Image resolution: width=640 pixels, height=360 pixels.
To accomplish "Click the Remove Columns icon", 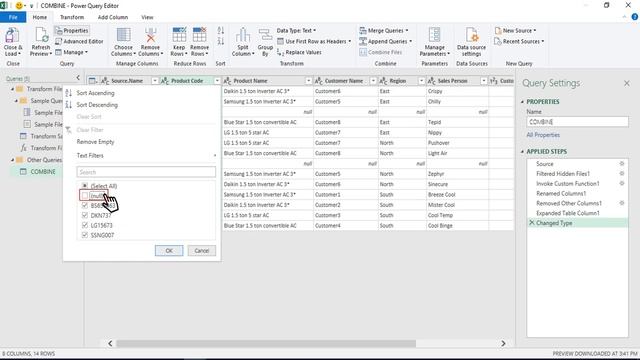I will [150, 36].
